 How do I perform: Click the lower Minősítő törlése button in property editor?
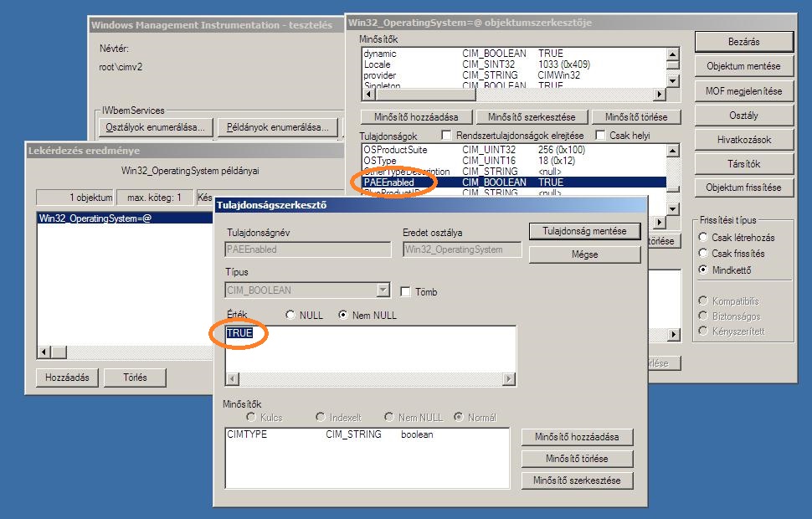[x=577, y=459]
